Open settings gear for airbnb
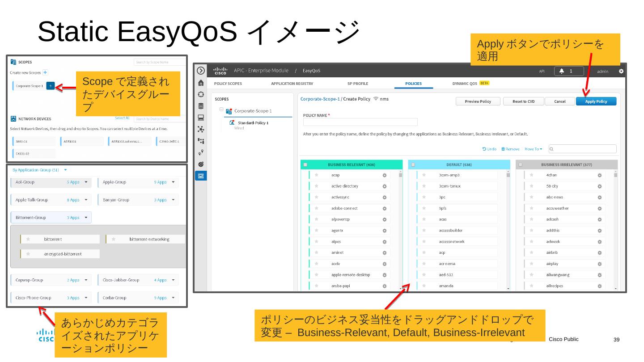The image size is (644, 362). click(599, 253)
